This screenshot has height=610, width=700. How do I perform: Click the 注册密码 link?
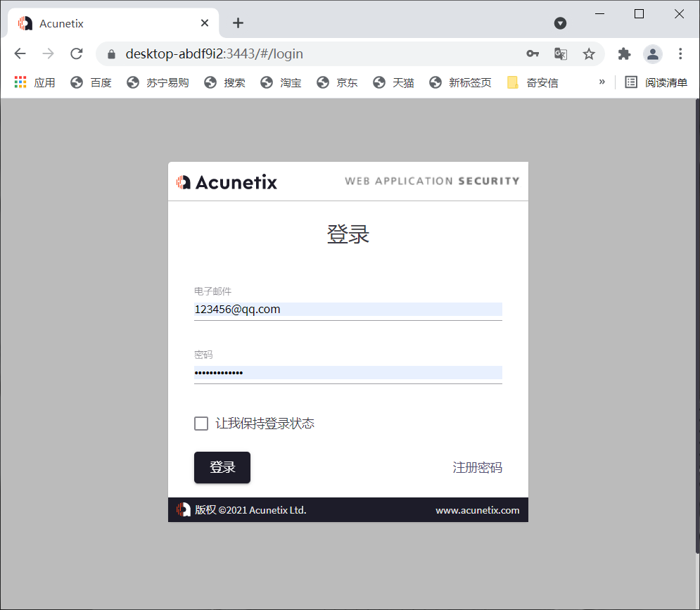point(477,468)
